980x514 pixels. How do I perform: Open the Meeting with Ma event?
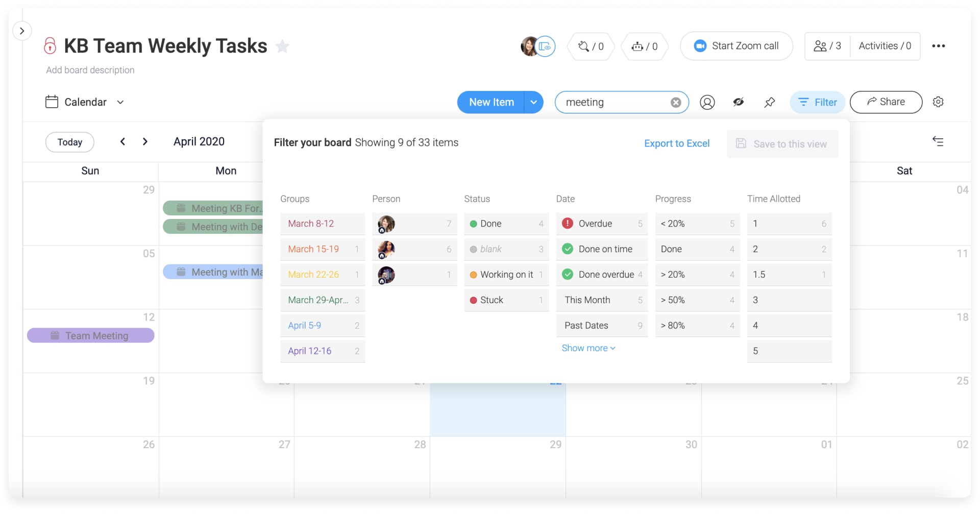coord(213,272)
